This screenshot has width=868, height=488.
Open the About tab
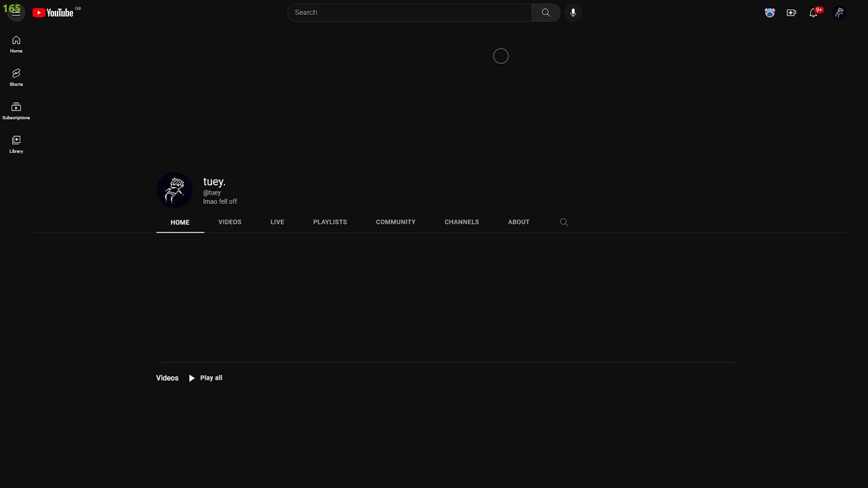tap(519, 222)
